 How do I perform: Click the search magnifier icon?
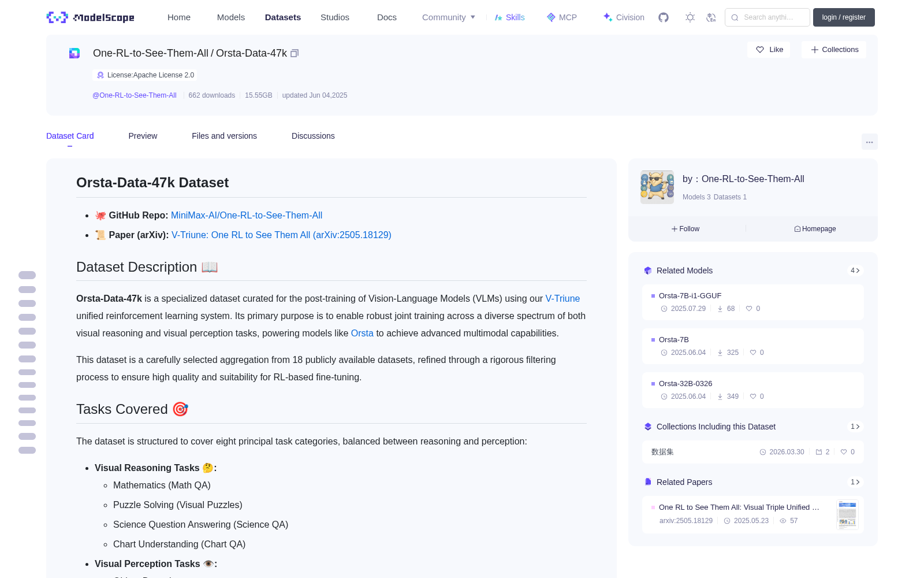coord(735,17)
